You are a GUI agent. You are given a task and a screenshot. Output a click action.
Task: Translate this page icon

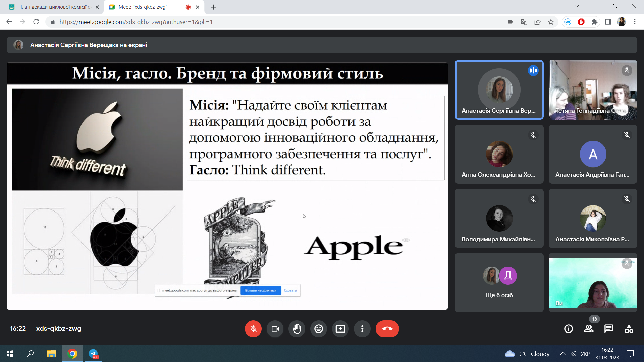[x=524, y=22]
